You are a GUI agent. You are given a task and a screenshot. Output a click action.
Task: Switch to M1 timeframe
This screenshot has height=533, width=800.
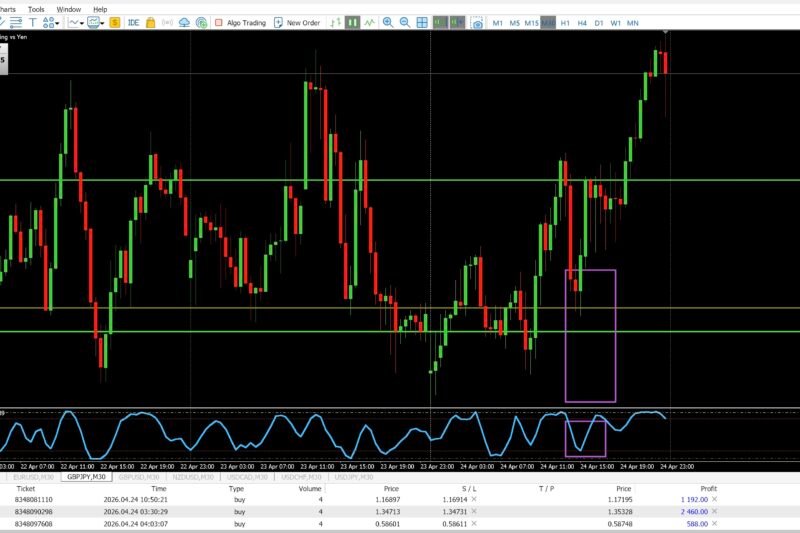click(x=497, y=23)
